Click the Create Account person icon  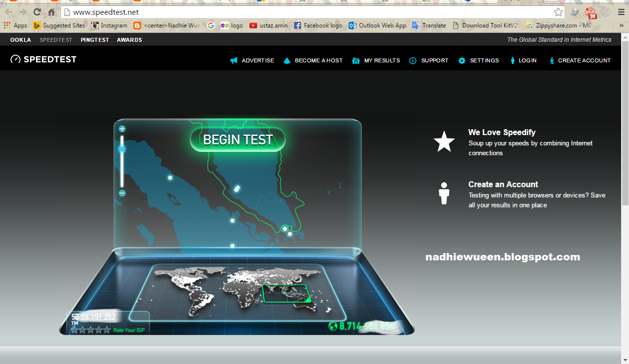point(552,60)
